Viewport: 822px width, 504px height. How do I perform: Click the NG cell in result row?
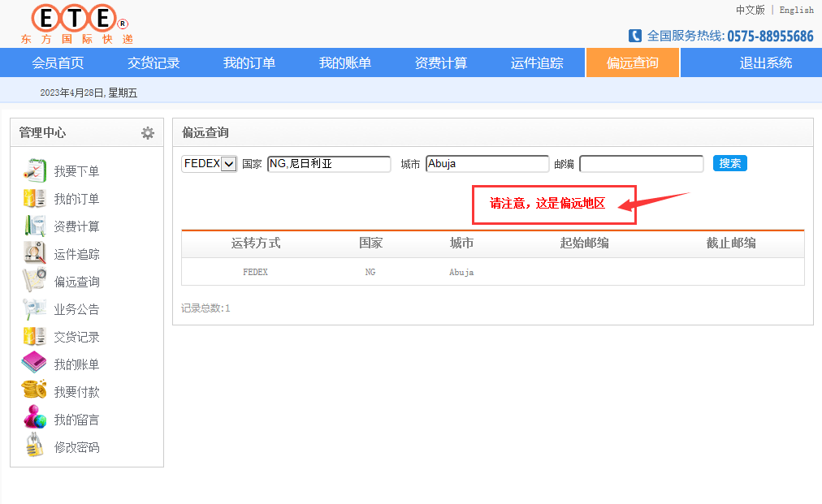tap(370, 272)
